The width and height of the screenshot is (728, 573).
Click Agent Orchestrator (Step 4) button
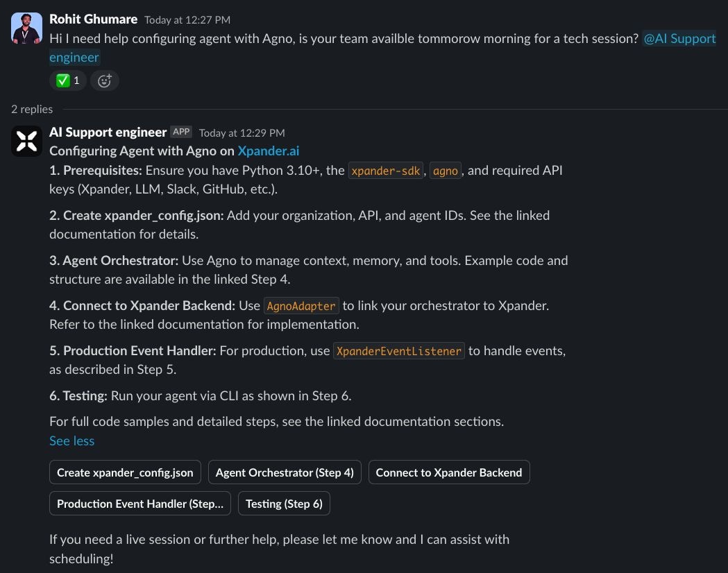tap(285, 472)
